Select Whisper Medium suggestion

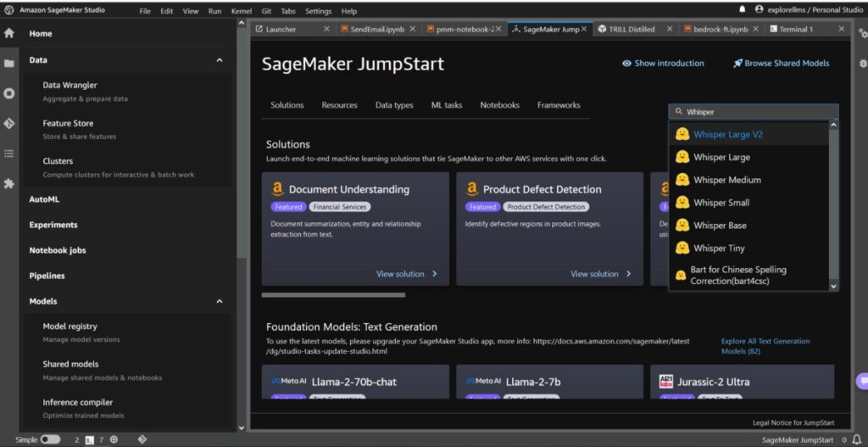pyautogui.click(x=749, y=180)
